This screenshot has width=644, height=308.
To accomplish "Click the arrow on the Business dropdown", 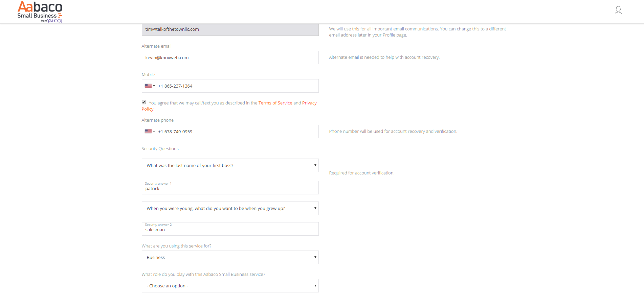I will coord(315,257).
